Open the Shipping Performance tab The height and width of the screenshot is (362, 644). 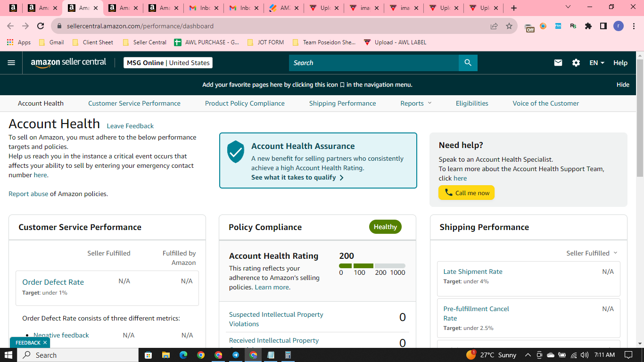343,103
